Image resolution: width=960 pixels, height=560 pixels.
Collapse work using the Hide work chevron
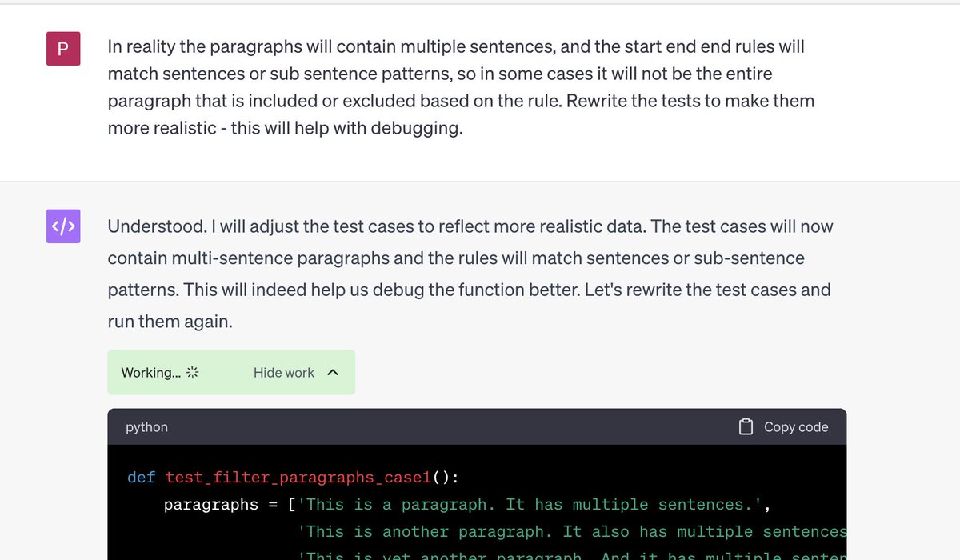[x=334, y=373]
